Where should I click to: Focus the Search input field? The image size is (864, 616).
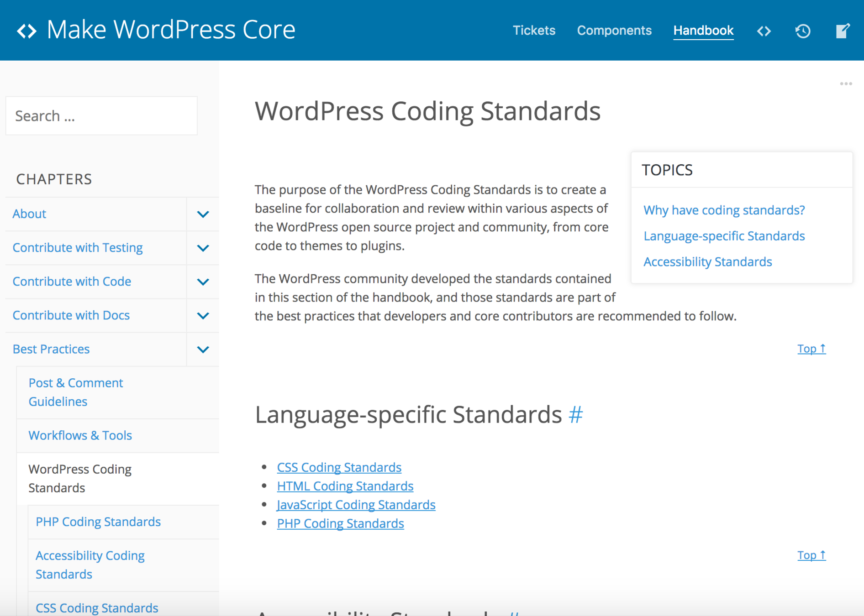(101, 116)
